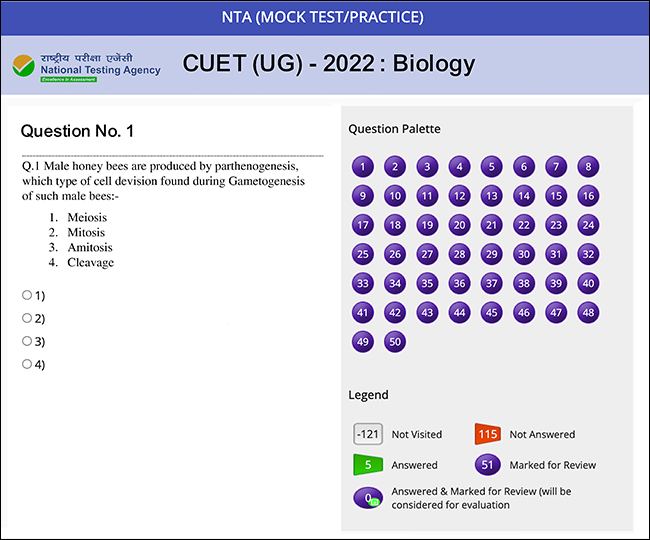Jump to question 34 in palette
The height and width of the screenshot is (540, 650).
[395, 283]
